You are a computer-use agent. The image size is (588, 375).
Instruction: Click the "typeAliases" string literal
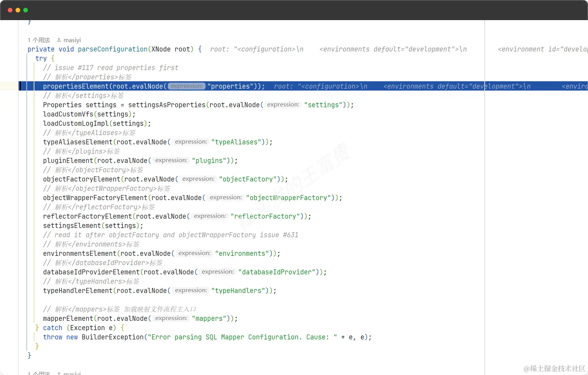point(236,142)
